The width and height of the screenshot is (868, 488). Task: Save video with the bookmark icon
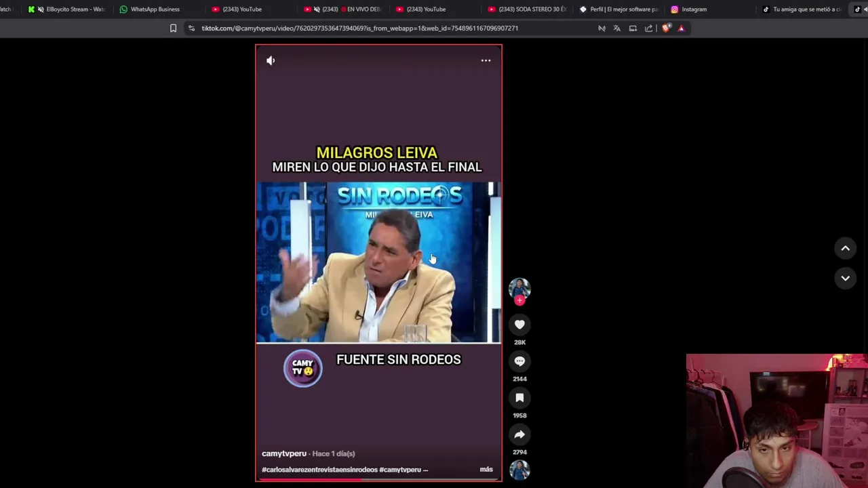click(x=519, y=398)
